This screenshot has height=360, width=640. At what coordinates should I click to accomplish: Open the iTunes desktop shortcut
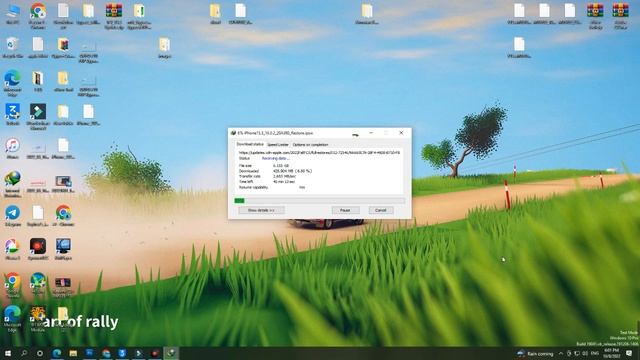tap(13, 149)
